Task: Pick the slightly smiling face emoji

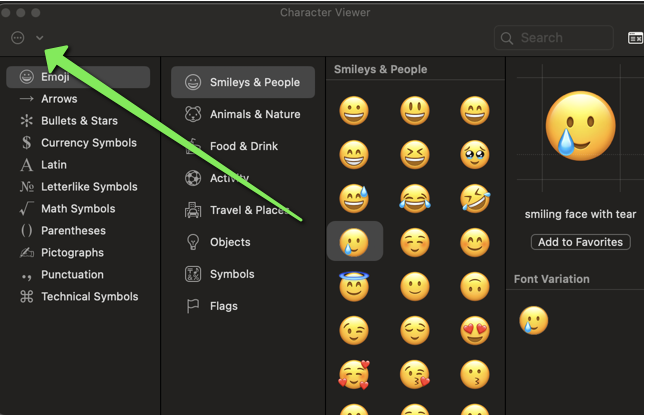Action: coord(415,286)
